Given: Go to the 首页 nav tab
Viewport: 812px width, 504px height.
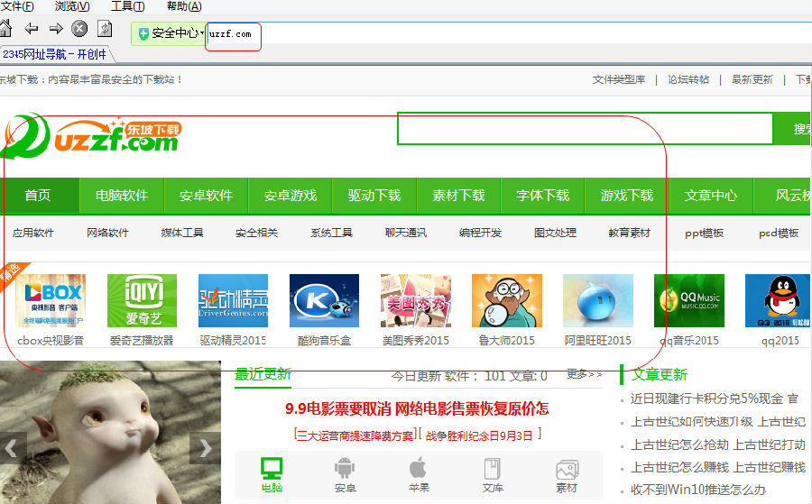Looking at the screenshot, I should click(x=38, y=196).
